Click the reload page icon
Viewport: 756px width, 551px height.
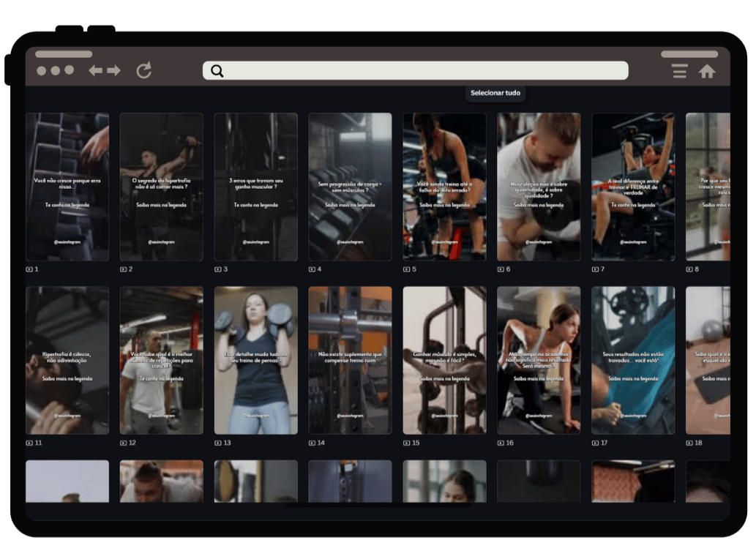[x=143, y=70]
